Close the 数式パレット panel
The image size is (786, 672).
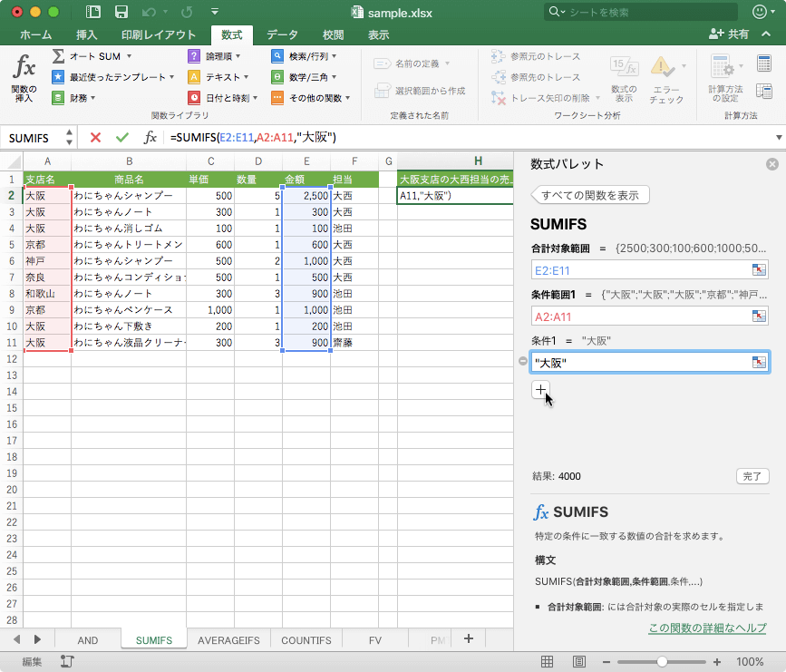(771, 164)
